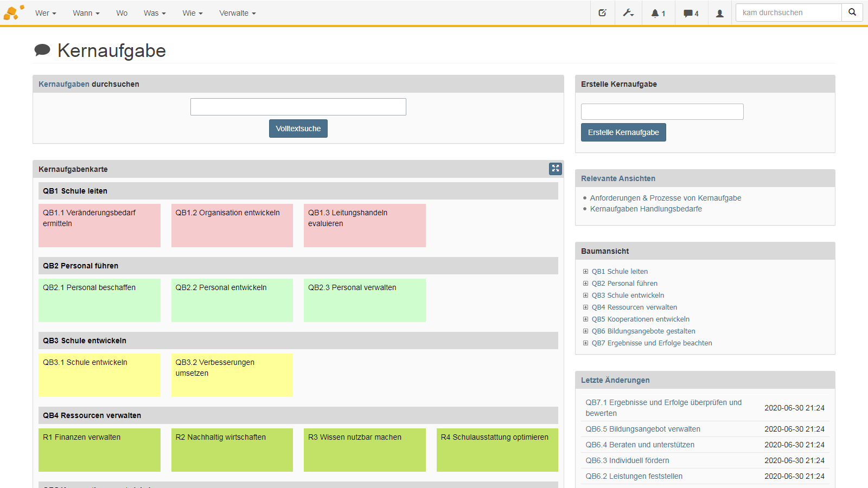Screen dimensions: 868x488
Task: Open QB6.5 Bildungsangebot verwalten recent change
Action: point(643,429)
